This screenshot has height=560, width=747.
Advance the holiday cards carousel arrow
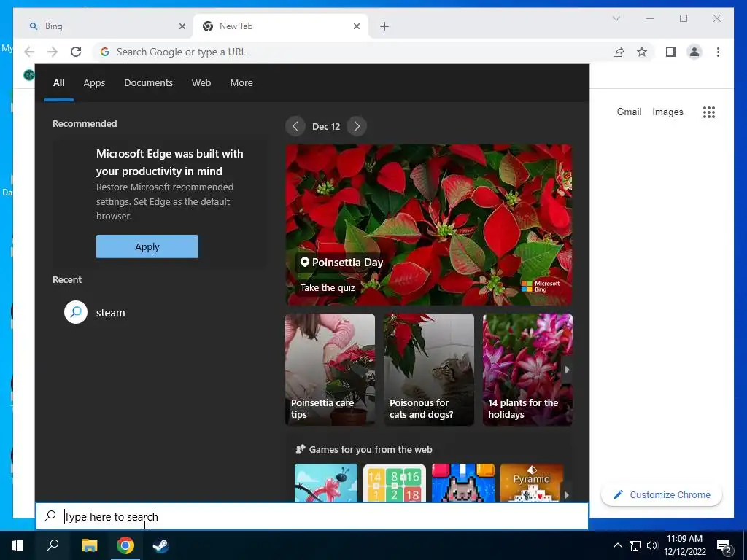click(x=567, y=370)
